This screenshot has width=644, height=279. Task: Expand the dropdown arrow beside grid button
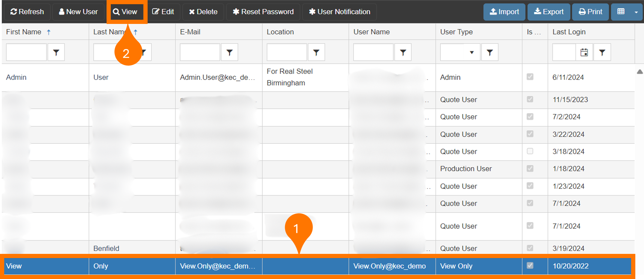coord(636,12)
